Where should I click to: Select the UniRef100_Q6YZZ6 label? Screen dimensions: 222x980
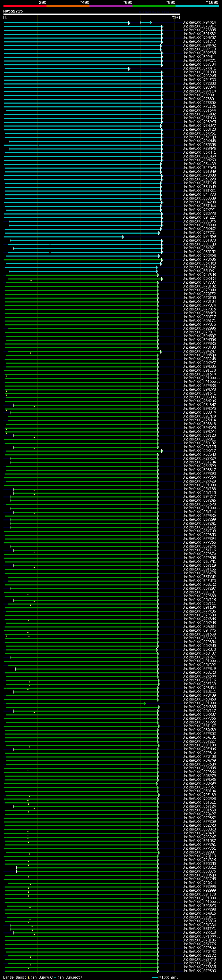click(199, 944)
